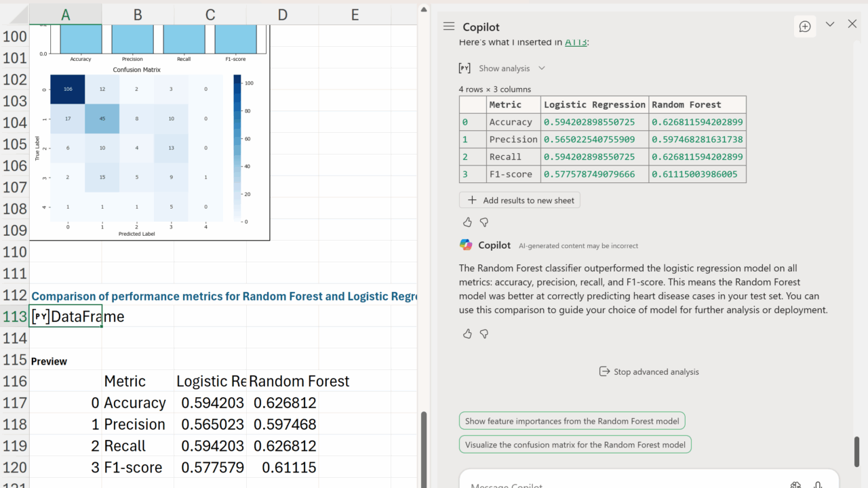Viewport: 868px width, 488px height.
Task: Open the A113 cell reference link
Action: point(576,42)
